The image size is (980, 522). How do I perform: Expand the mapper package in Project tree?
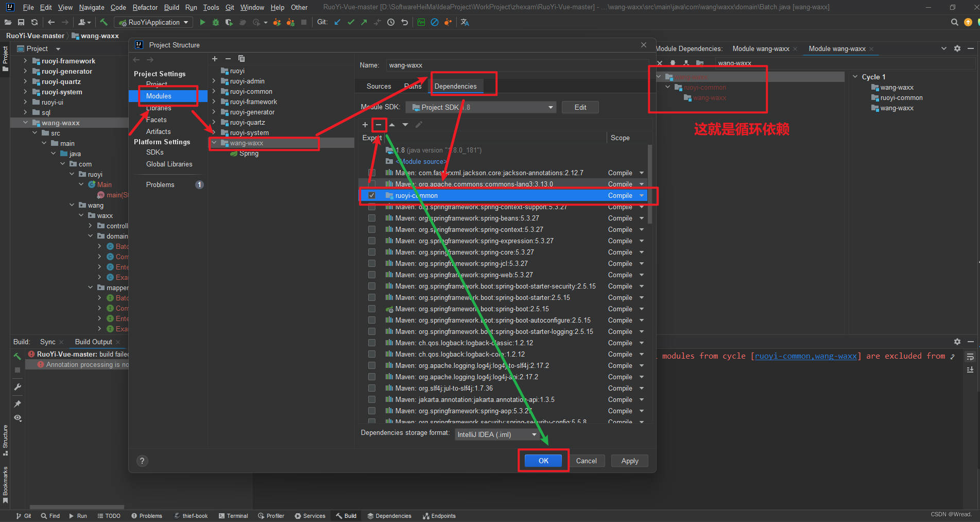tap(91, 288)
